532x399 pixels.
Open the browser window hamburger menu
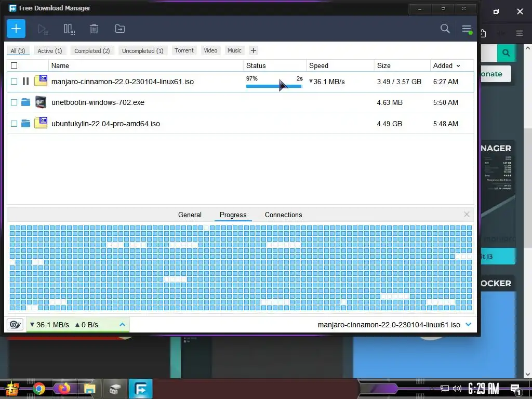(520, 33)
